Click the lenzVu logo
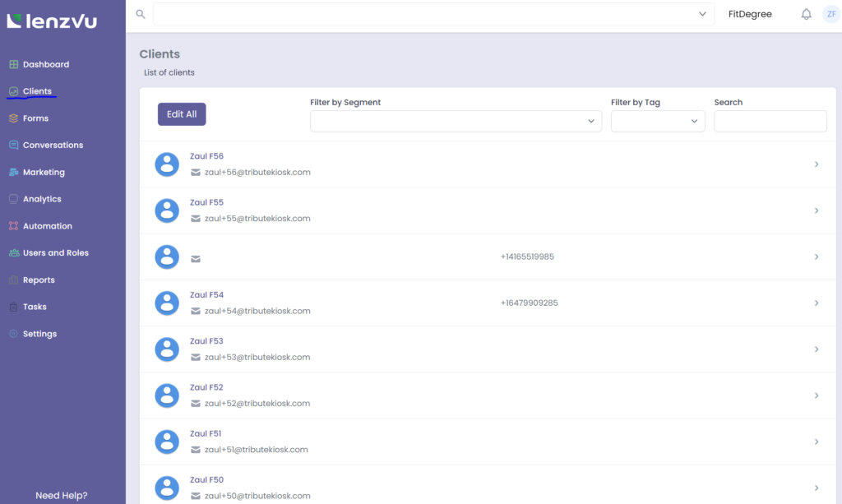842x504 pixels. click(x=52, y=21)
